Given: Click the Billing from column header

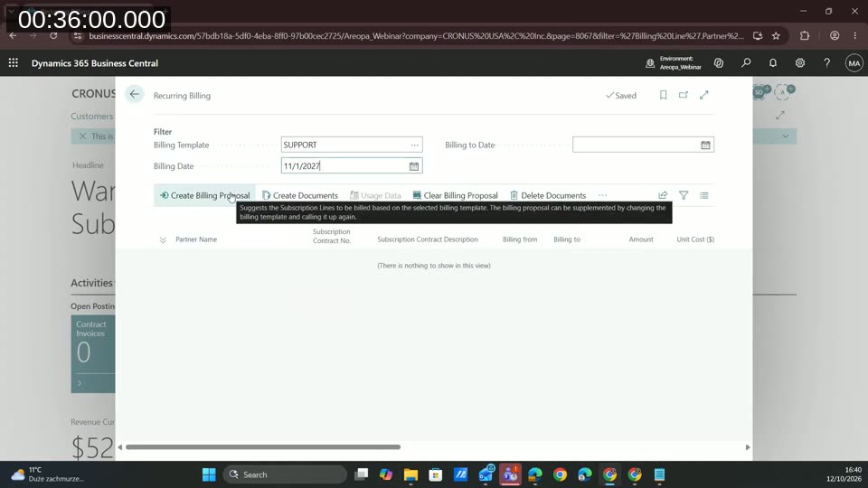Looking at the screenshot, I should point(520,239).
